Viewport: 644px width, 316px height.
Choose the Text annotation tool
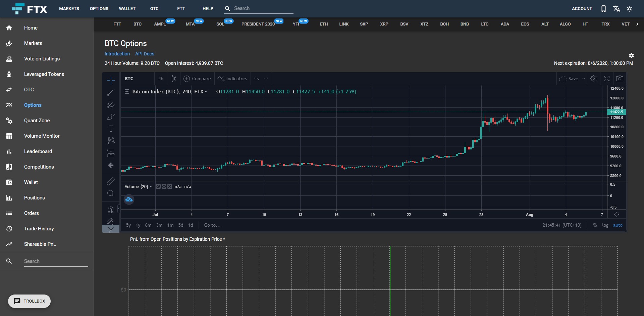[111, 129]
